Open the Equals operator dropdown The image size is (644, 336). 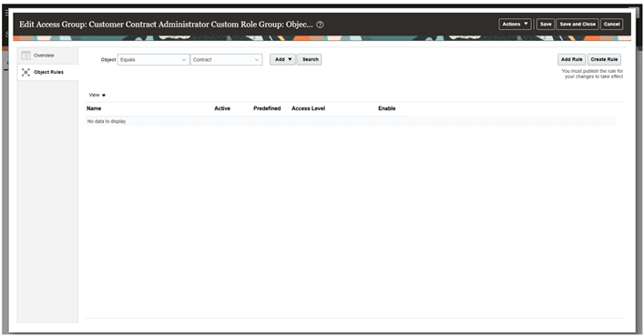click(x=153, y=59)
